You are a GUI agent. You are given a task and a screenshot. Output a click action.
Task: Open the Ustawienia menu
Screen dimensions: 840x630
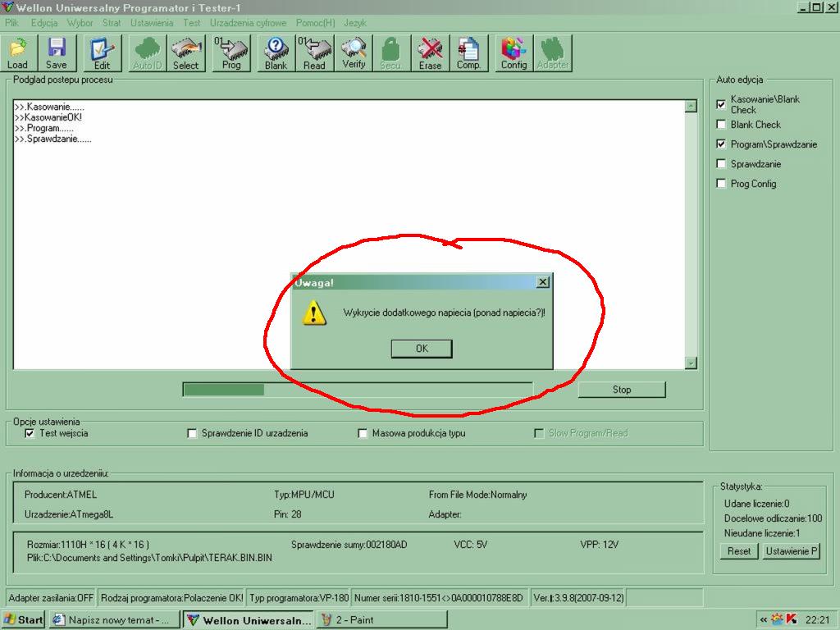[152, 23]
